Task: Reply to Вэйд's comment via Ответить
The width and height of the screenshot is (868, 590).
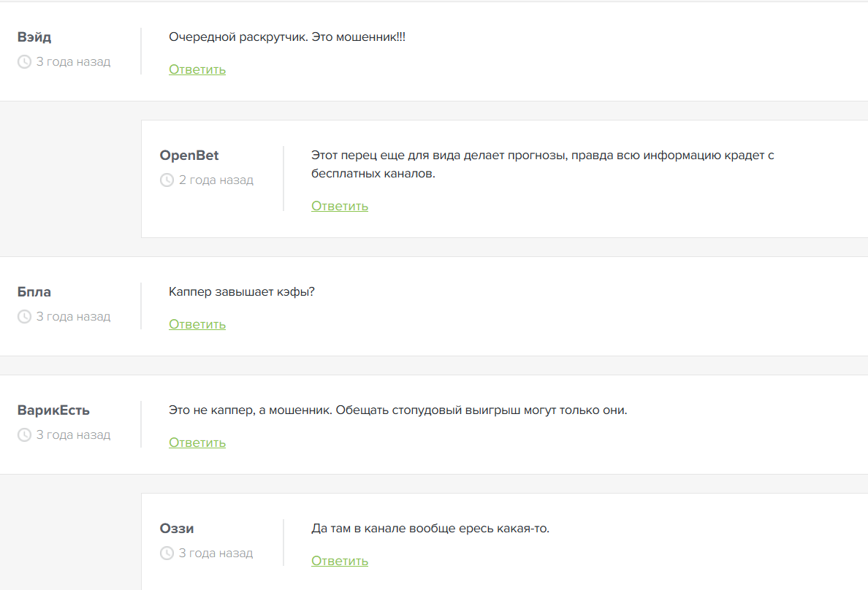Action: click(197, 70)
